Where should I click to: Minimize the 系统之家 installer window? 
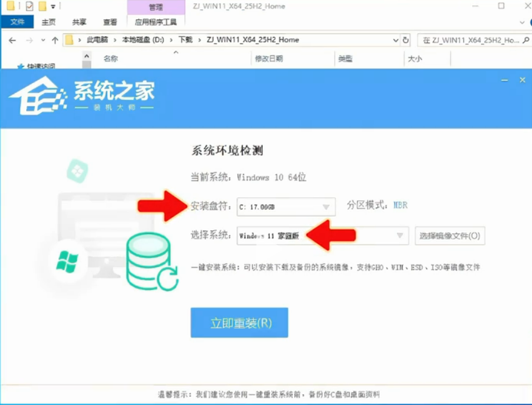505,80
